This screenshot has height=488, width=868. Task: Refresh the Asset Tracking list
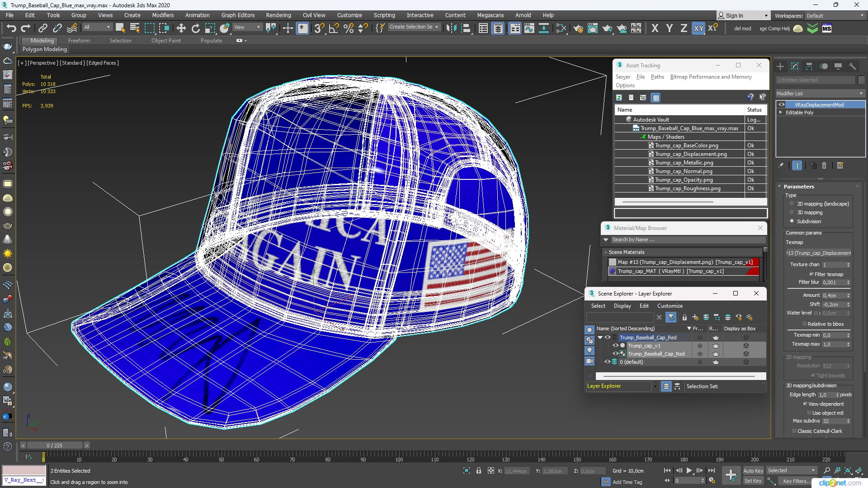pos(619,98)
